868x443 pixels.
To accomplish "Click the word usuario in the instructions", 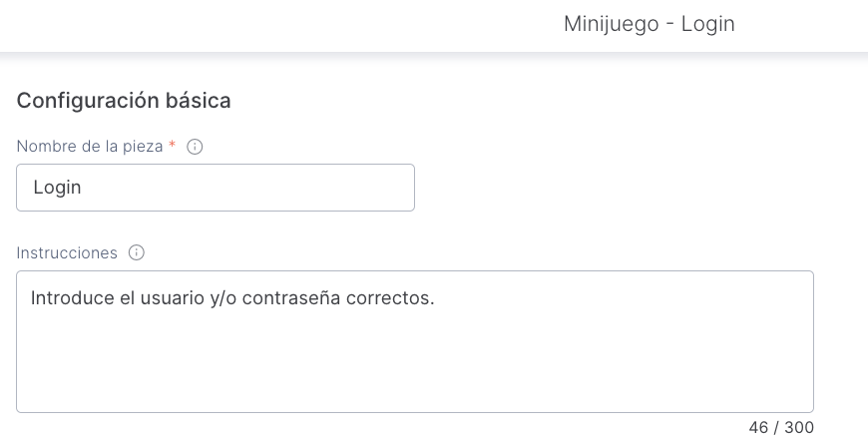I will [x=170, y=297].
